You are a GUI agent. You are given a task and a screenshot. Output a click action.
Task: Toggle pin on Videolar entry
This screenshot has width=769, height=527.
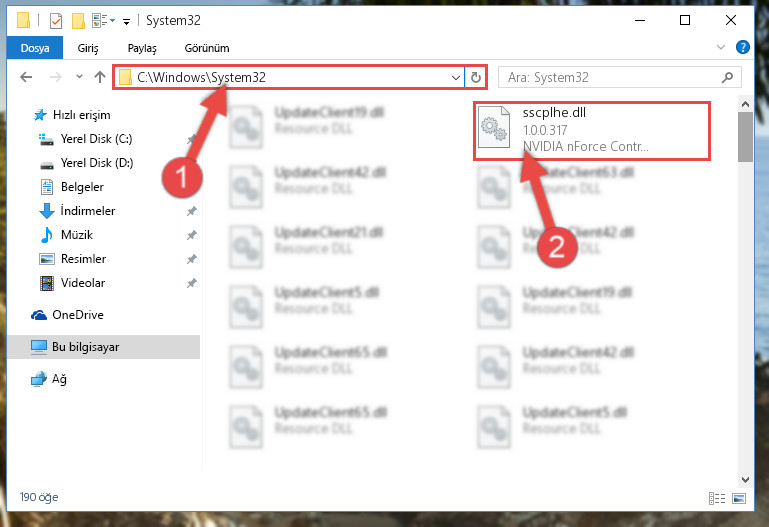point(192,283)
